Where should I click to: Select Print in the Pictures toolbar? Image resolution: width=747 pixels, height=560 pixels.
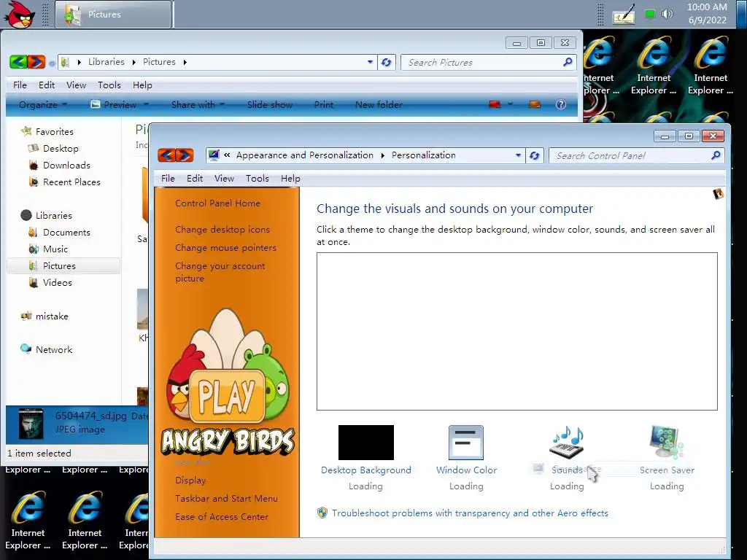pos(323,105)
